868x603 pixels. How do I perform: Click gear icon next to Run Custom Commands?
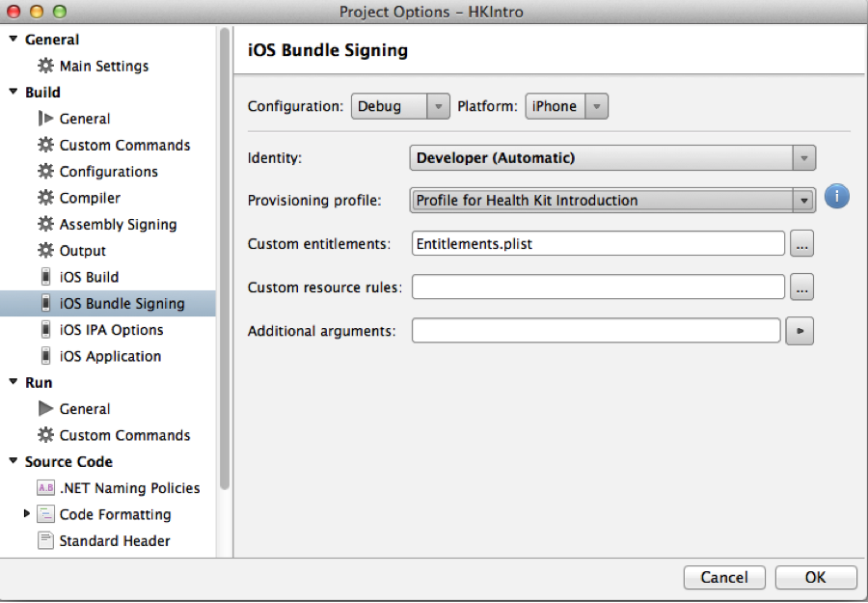pos(45,435)
